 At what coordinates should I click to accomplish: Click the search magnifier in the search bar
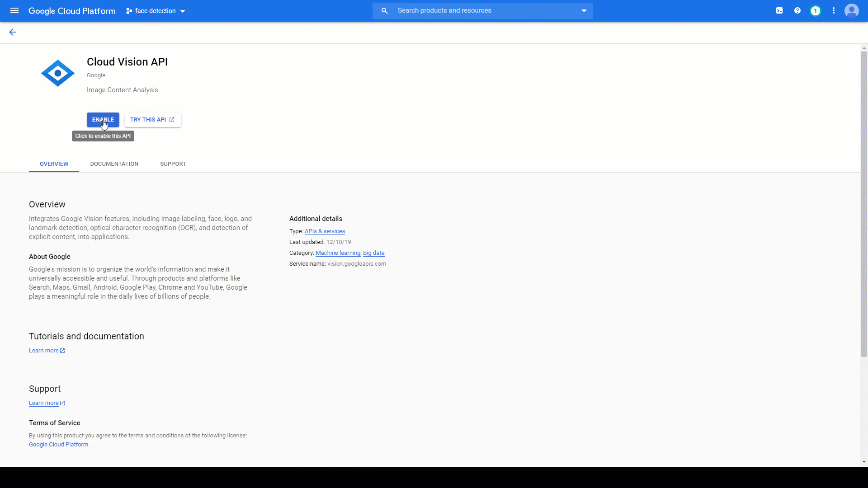384,10
